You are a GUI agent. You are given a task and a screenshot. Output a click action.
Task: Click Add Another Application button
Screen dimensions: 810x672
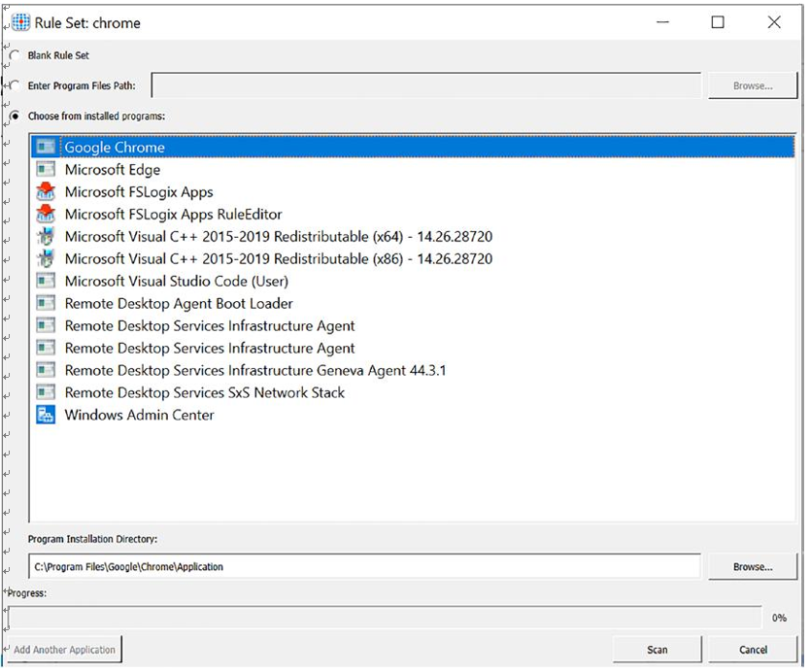pyautogui.click(x=64, y=650)
